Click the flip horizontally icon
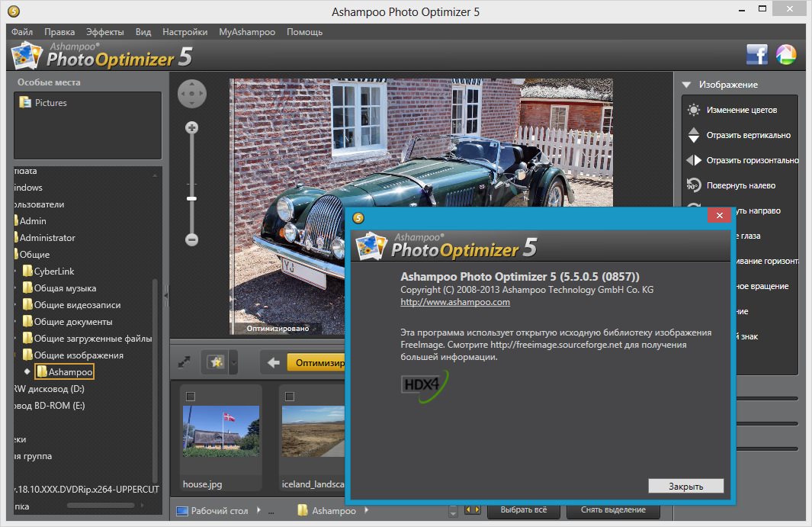This screenshot has height=527, width=812. (x=693, y=160)
